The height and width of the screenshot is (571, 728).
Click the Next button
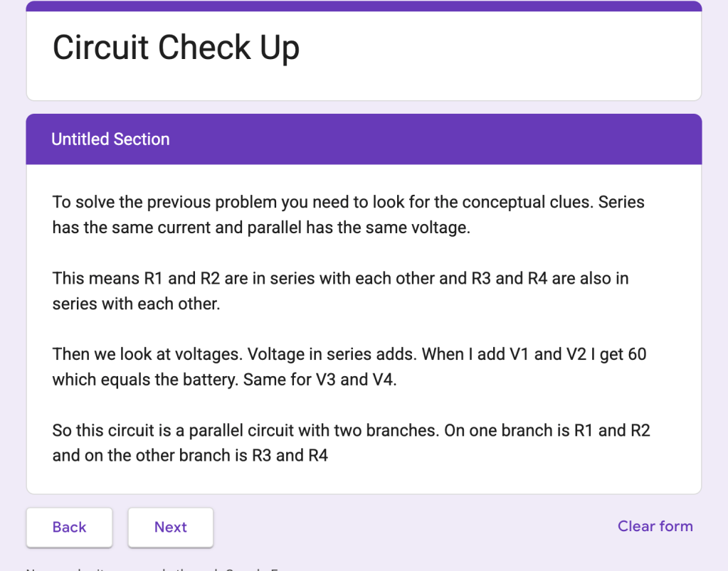coord(170,527)
